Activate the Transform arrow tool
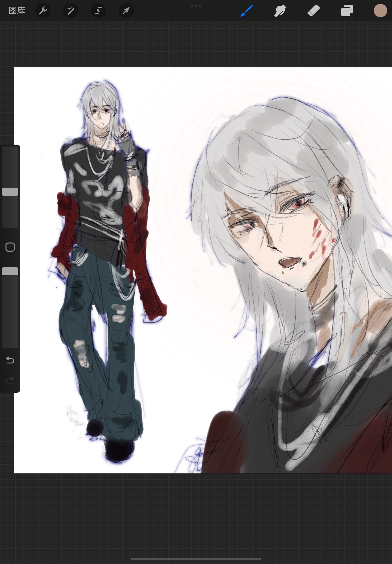 pos(126,11)
